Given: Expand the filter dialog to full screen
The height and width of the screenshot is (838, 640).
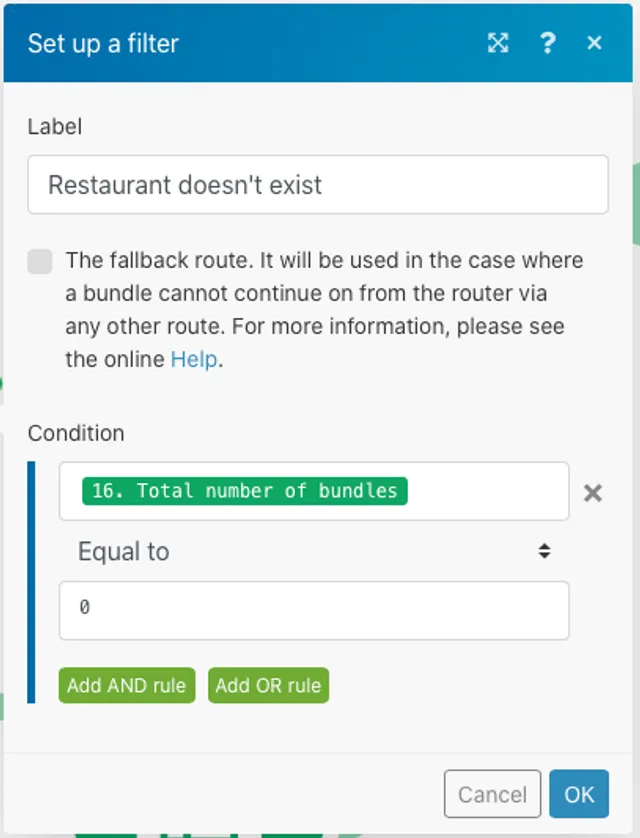Looking at the screenshot, I should [x=498, y=43].
